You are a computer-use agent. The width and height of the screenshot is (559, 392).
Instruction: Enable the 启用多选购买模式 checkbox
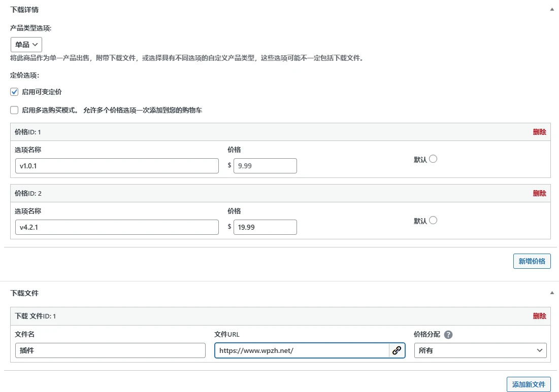(x=14, y=110)
